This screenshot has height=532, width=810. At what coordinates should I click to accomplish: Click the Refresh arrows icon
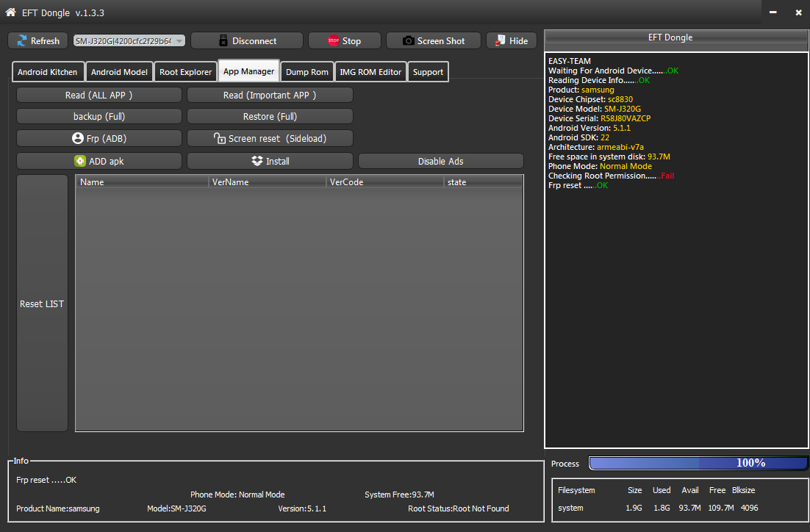[x=22, y=41]
